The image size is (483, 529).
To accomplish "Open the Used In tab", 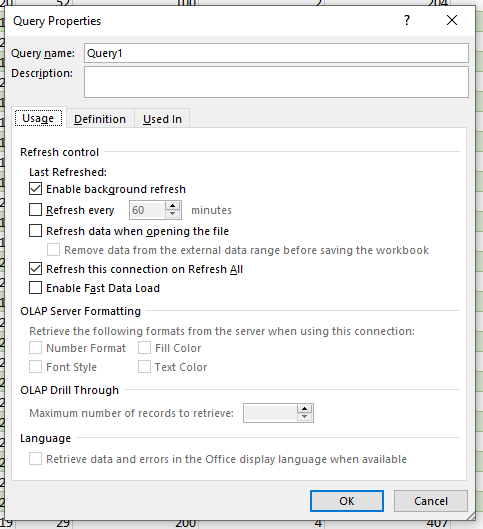I will click(162, 119).
